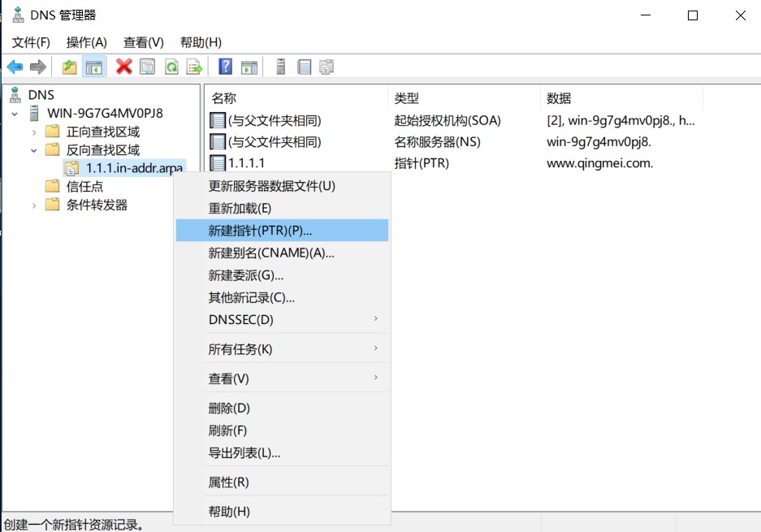The image size is (761, 532).
Task: Sort by the 数据 column header
Action: pos(621,98)
